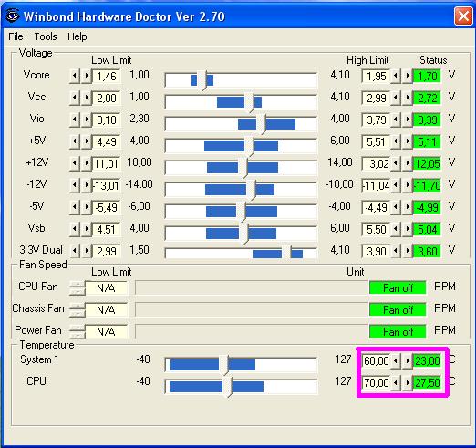Decrease Vio high limit with left arrow
476x448 pixels.
coord(395,120)
